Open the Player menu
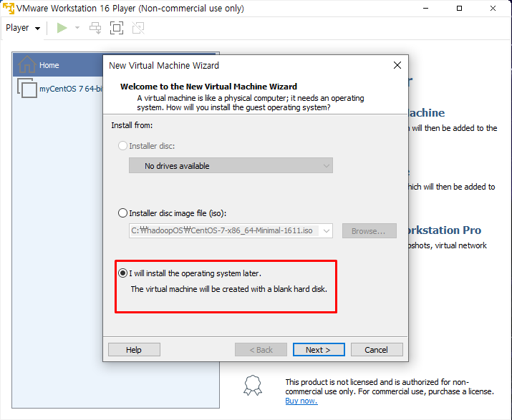 [x=23, y=28]
